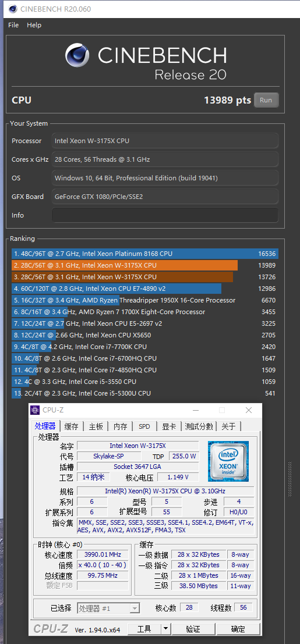Switch to the 主板 tab in CPU-Z
The image size is (300, 644).
pos(96,426)
